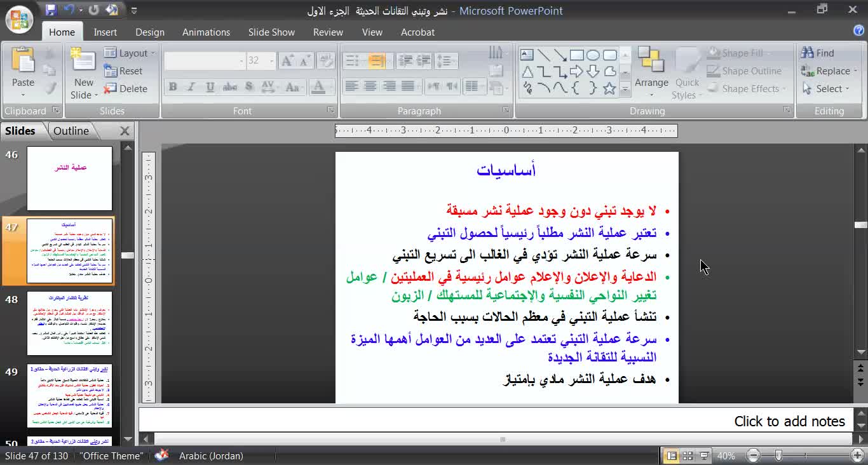Click the notes area placeholder
Screen dimensions: 868x465
pos(496,421)
